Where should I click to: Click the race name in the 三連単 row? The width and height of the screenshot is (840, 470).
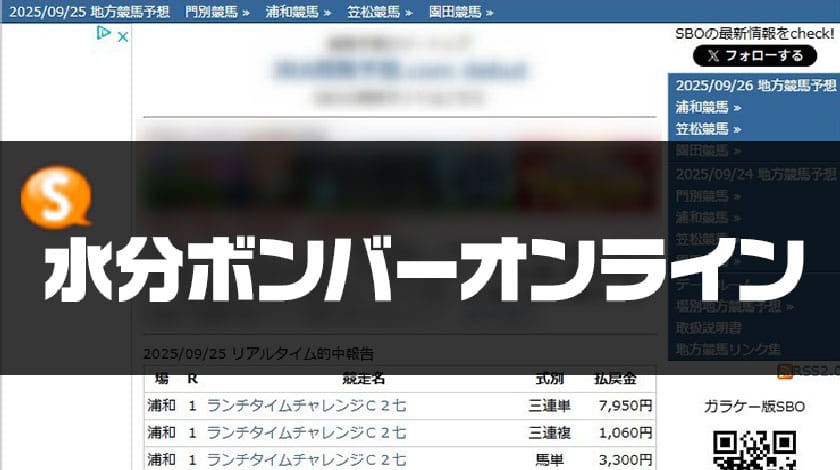pos(306,406)
